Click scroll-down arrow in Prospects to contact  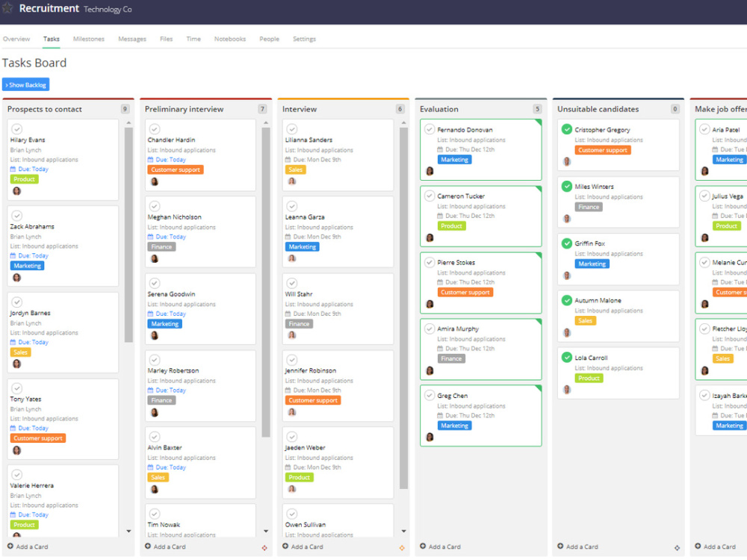128,531
